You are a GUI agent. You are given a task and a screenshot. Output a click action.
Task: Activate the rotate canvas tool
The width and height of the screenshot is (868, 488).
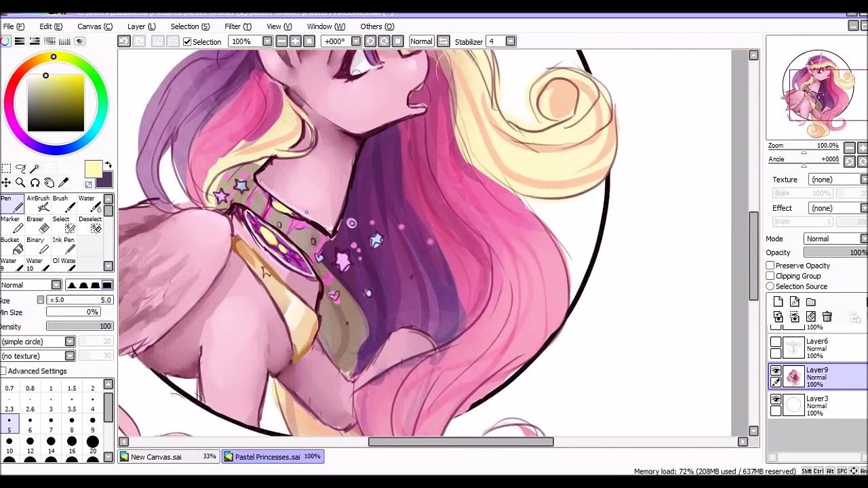(35, 182)
